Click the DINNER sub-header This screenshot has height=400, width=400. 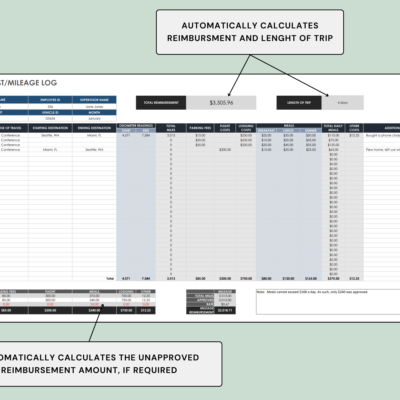311,131
